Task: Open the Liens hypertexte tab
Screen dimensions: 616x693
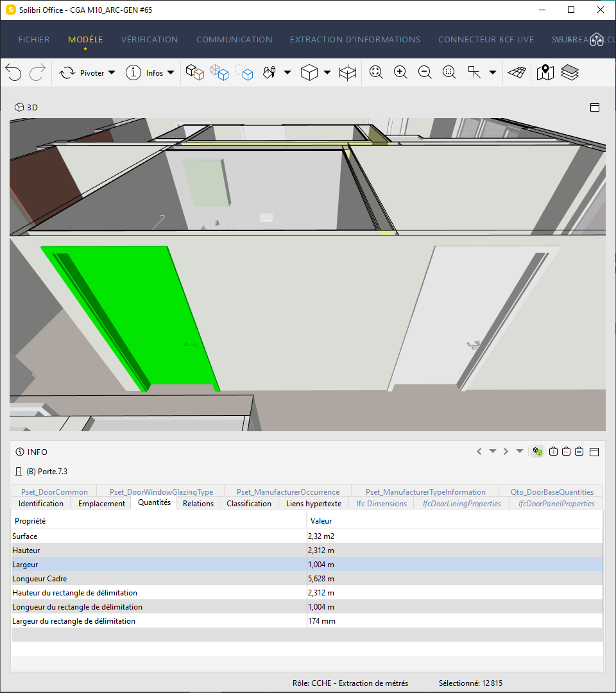Action: [x=314, y=504]
